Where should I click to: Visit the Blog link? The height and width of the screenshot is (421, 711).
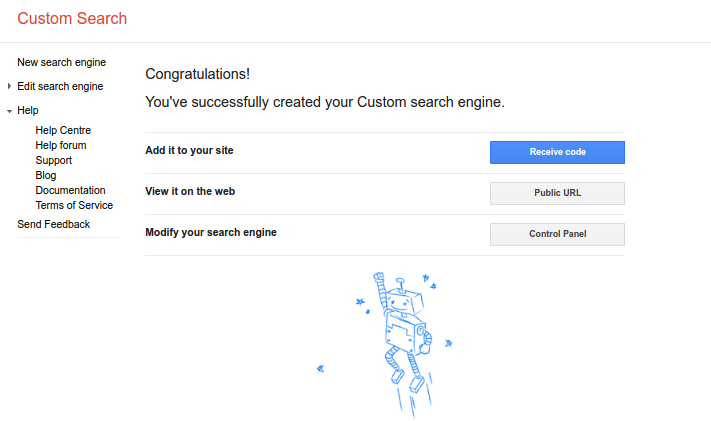pos(46,175)
